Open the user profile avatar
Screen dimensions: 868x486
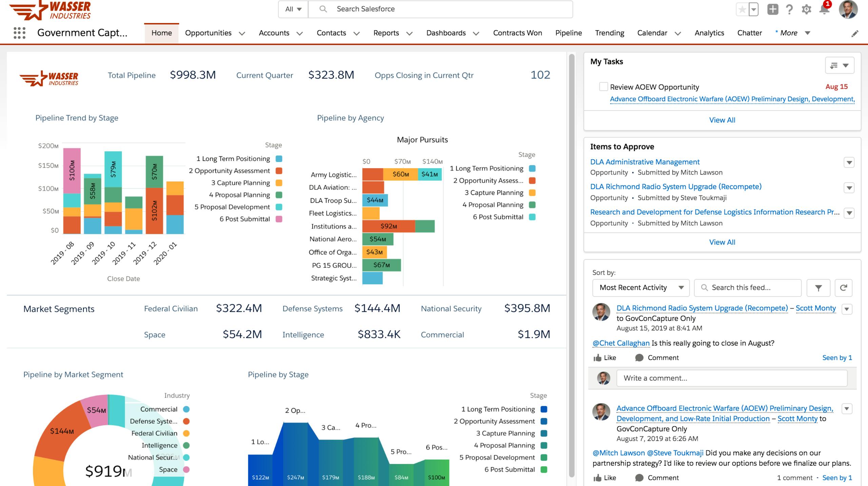(x=848, y=9)
